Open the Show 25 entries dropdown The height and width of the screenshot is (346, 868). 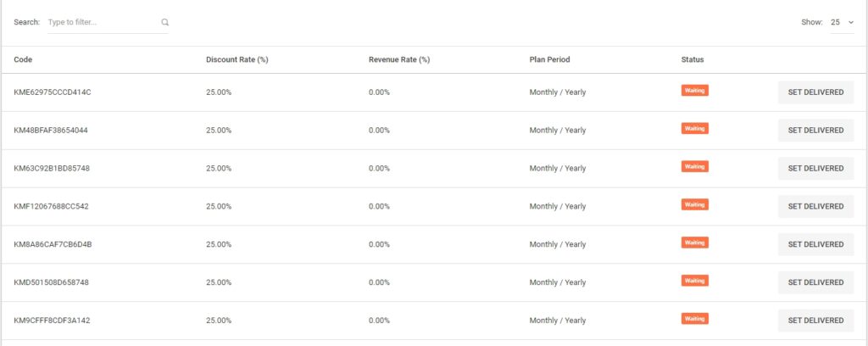pyautogui.click(x=842, y=23)
